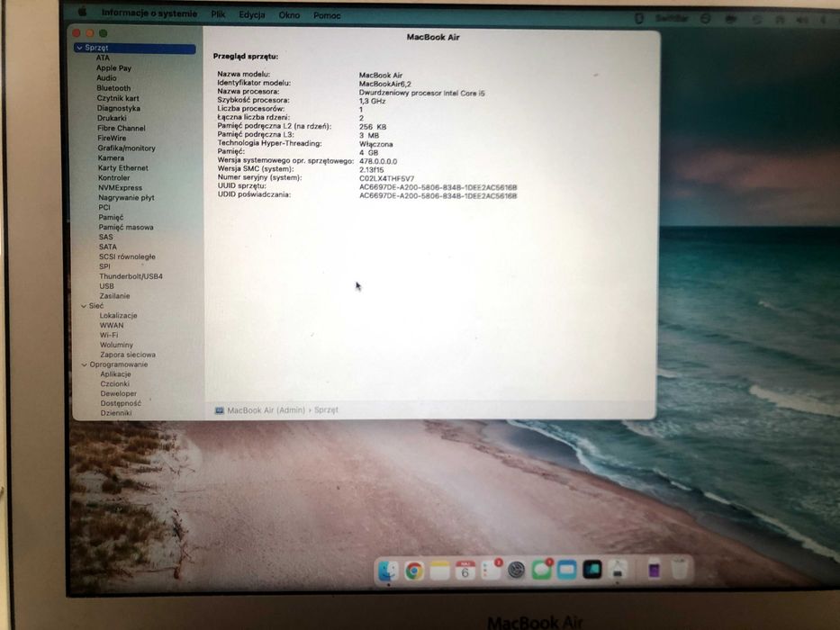Click the processor speed value 1,3 GHz
The width and height of the screenshot is (840, 630).
click(372, 101)
